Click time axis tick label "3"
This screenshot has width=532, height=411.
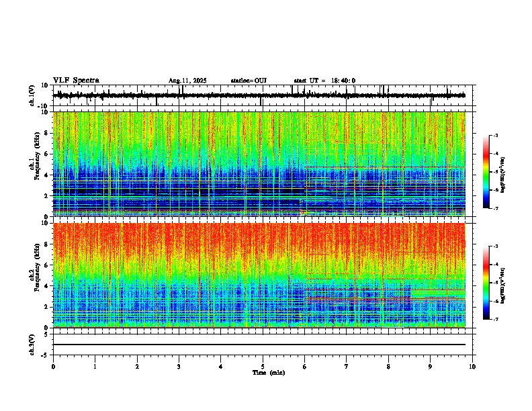point(179,367)
